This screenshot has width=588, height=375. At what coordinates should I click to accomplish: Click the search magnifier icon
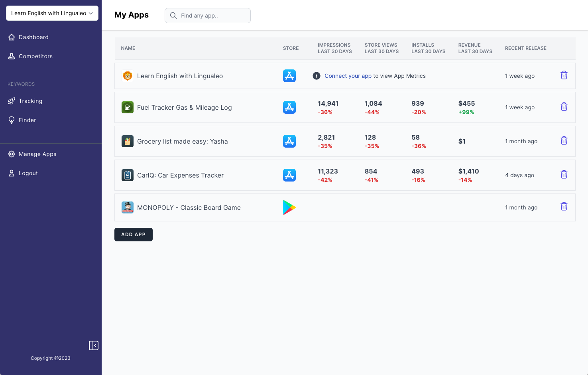[173, 16]
